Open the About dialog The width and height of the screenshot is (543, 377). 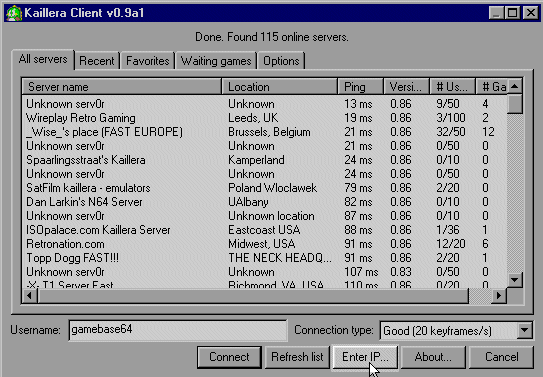[433, 357]
